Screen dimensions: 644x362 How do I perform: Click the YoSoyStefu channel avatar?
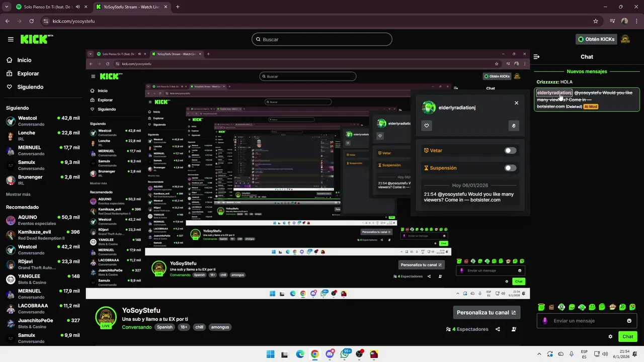click(106, 317)
